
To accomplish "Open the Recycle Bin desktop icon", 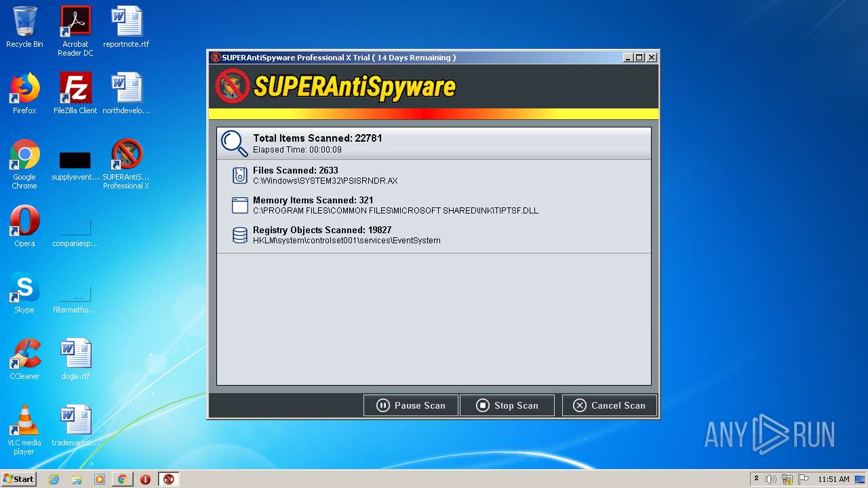I will pos(24,27).
